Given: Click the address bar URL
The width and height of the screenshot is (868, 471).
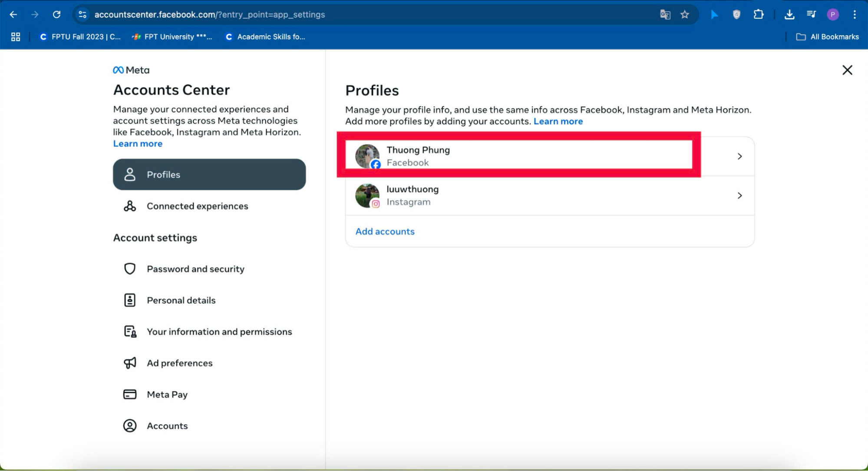Looking at the screenshot, I should coord(210,14).
